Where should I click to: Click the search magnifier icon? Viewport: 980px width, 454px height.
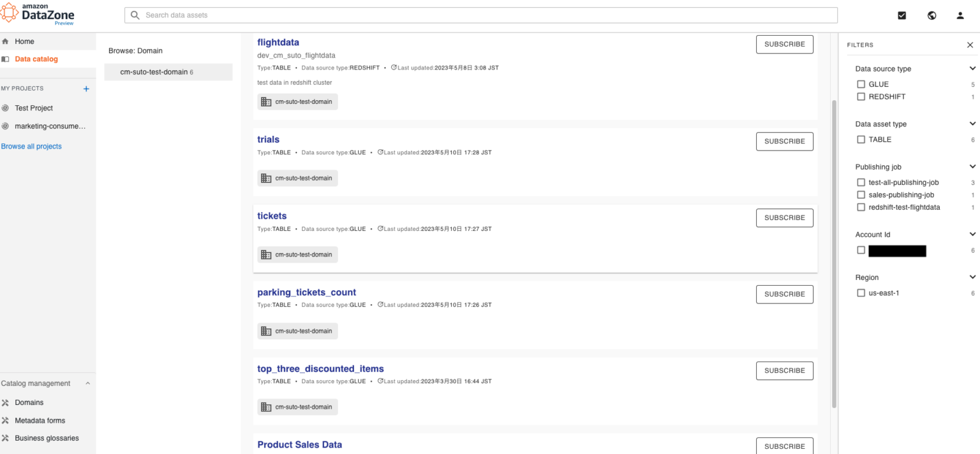click(x=135, y=15)
